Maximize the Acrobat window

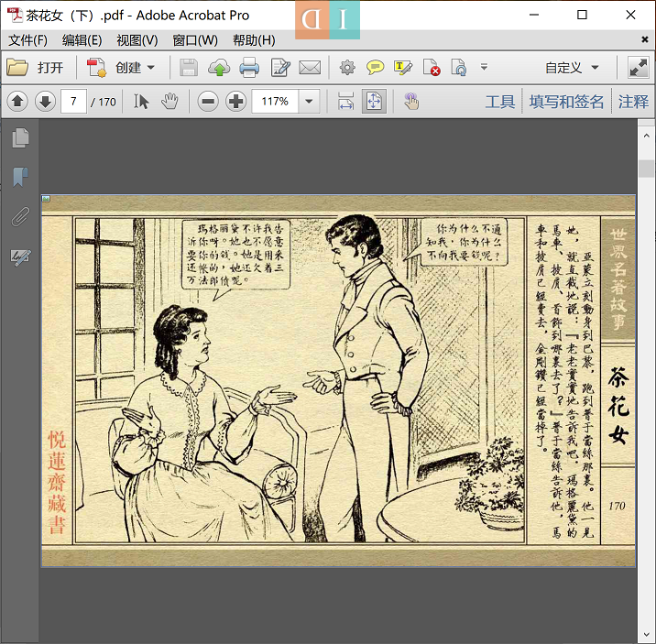pos(582,15)
